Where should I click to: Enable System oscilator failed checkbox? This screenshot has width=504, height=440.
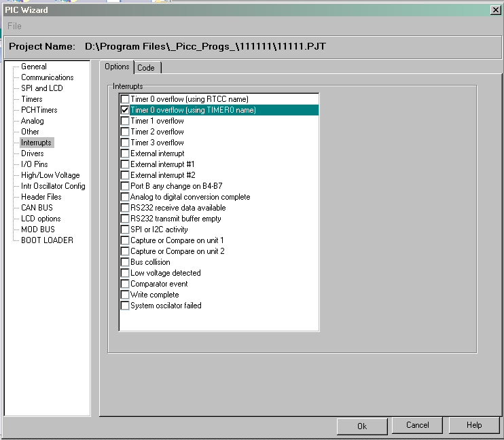coord(125,306)
